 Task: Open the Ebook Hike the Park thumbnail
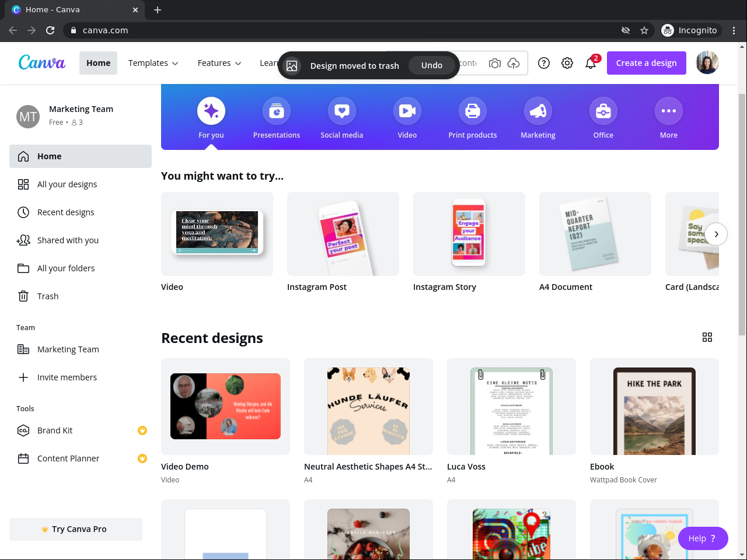point(654,407)
